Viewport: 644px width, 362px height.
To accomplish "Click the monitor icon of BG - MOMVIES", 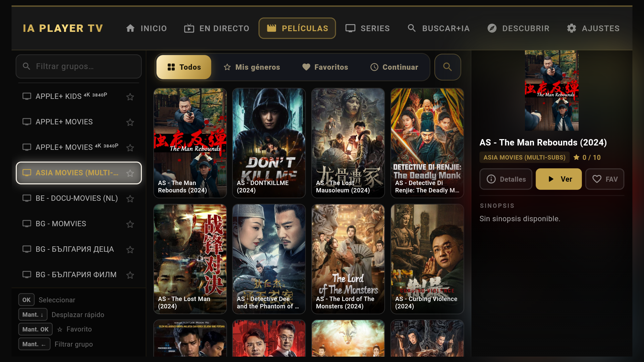I will click(27, 224).
